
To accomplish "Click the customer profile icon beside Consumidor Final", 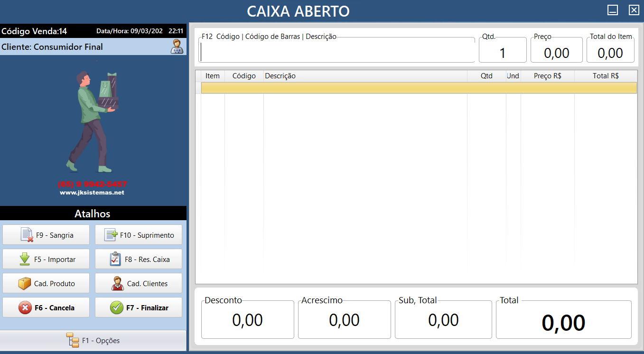I will coord(177,47).
